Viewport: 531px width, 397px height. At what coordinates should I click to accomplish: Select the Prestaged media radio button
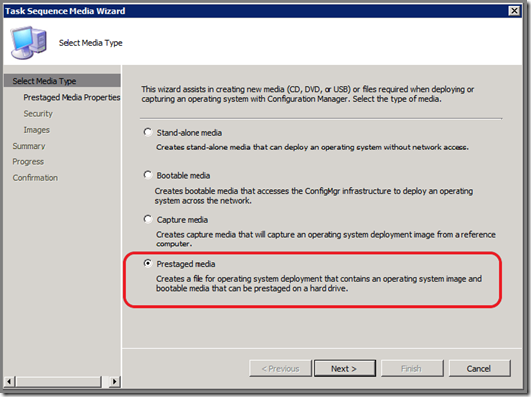pos(148,263)
